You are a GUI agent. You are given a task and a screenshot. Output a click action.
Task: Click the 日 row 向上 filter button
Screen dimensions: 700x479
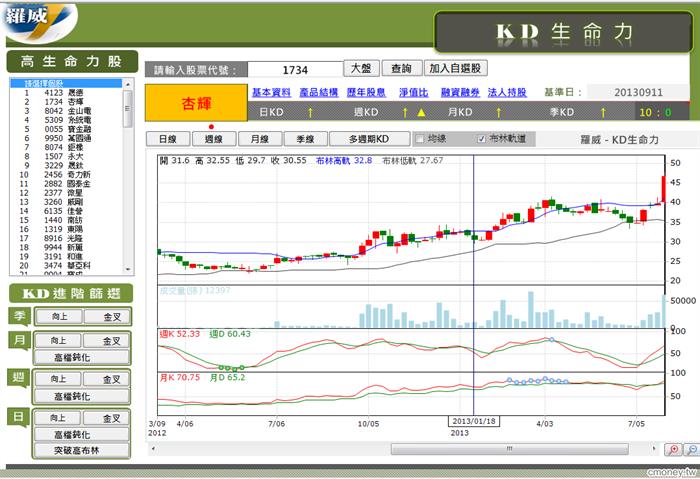58,418
